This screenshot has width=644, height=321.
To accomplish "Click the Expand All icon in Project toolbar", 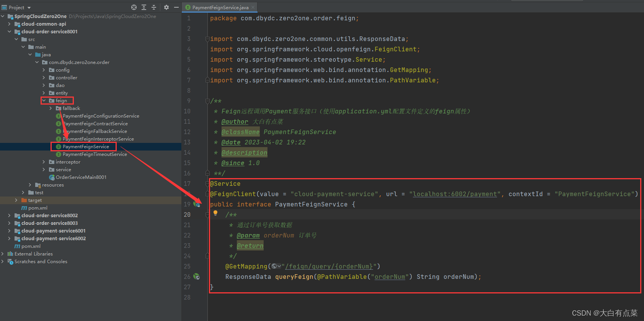I will (x=144, y=7).
